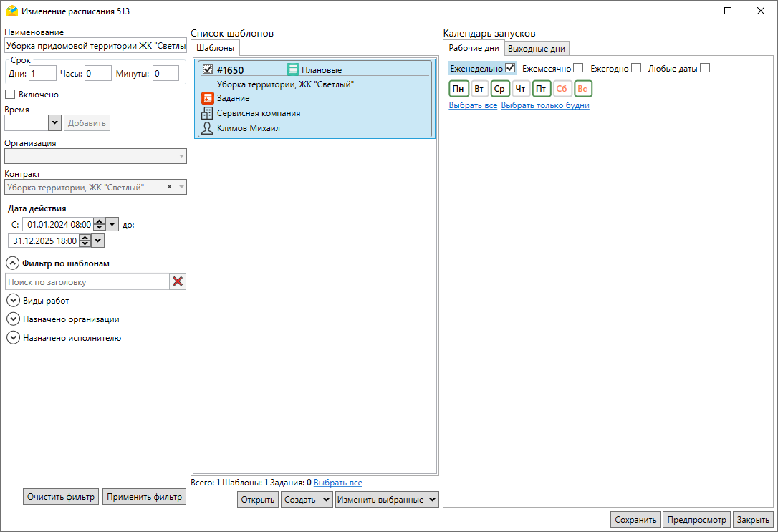Click the green Плановые type icon
778x532 pixels.
(x=293, y=69)
